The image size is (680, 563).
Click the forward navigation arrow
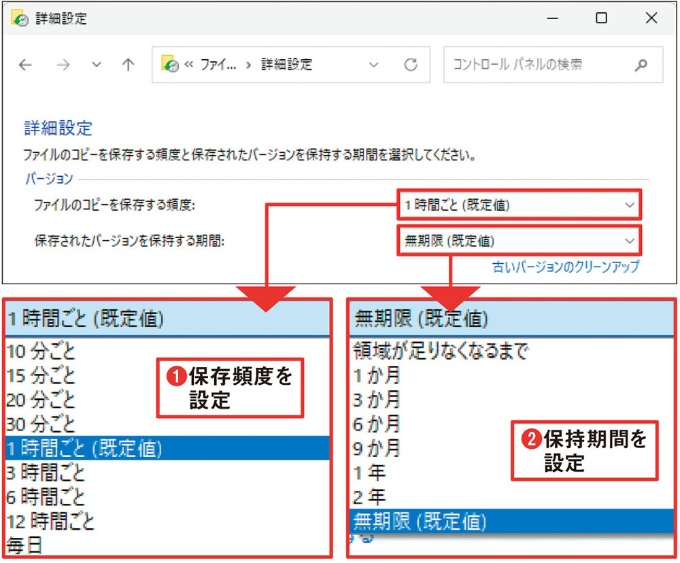tap(62, 65)
